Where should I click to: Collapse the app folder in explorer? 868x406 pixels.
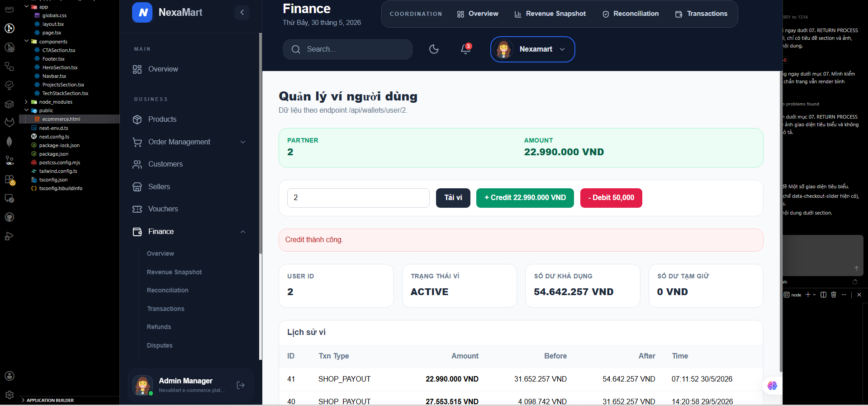(27, 7)
